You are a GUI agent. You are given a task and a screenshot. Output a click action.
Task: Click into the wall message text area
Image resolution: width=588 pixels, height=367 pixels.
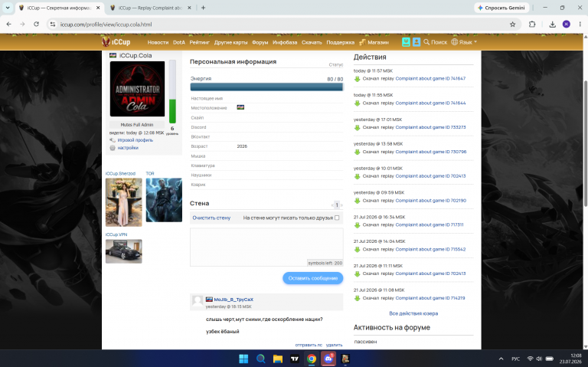[x=266, y=247]
